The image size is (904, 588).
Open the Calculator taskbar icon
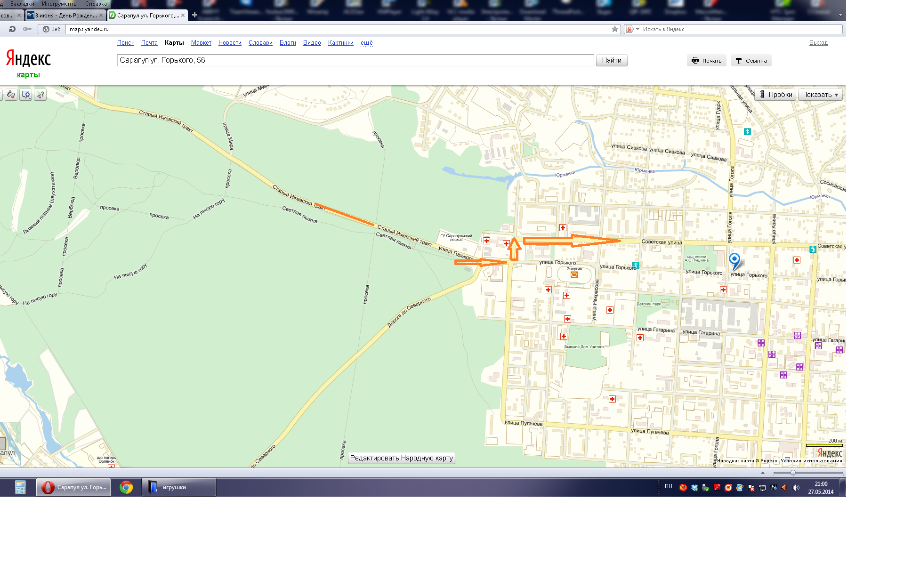(20, 487)
